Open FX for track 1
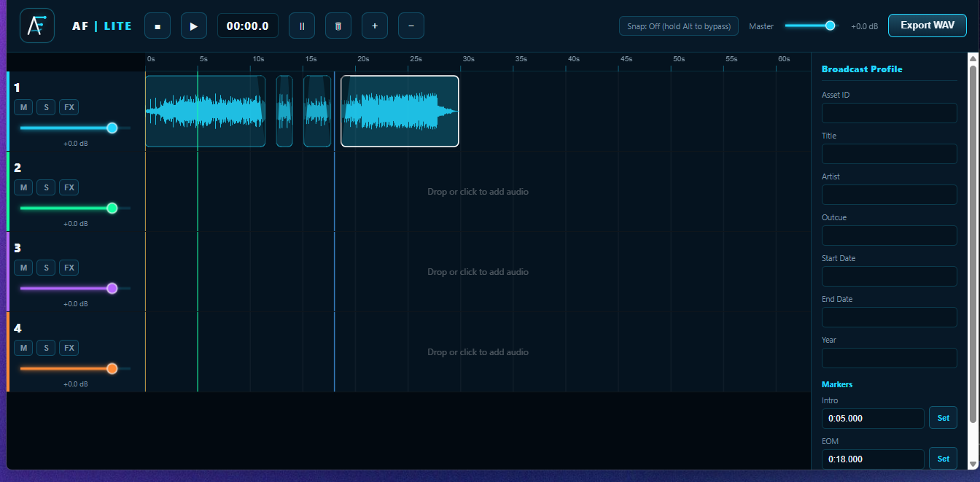 coord(69,107)
